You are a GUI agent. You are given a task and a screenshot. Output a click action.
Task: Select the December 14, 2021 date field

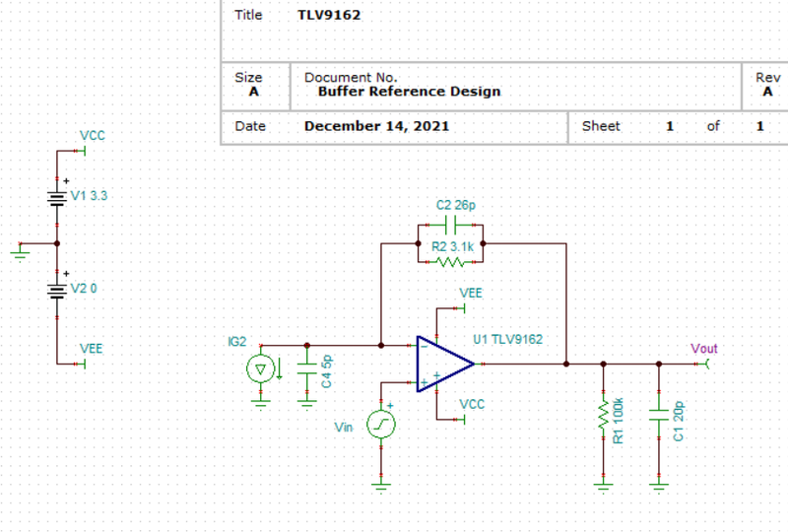376,126
